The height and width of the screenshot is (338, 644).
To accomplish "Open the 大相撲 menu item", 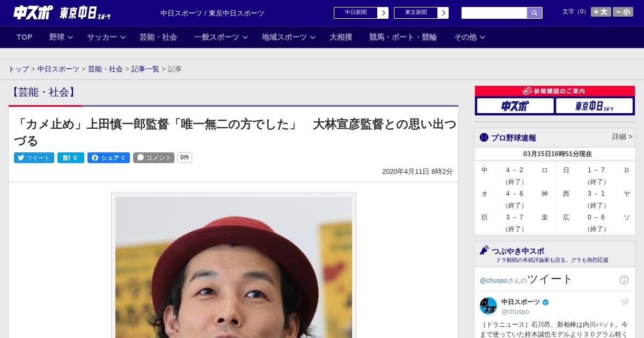I will [x=341, y=37].
